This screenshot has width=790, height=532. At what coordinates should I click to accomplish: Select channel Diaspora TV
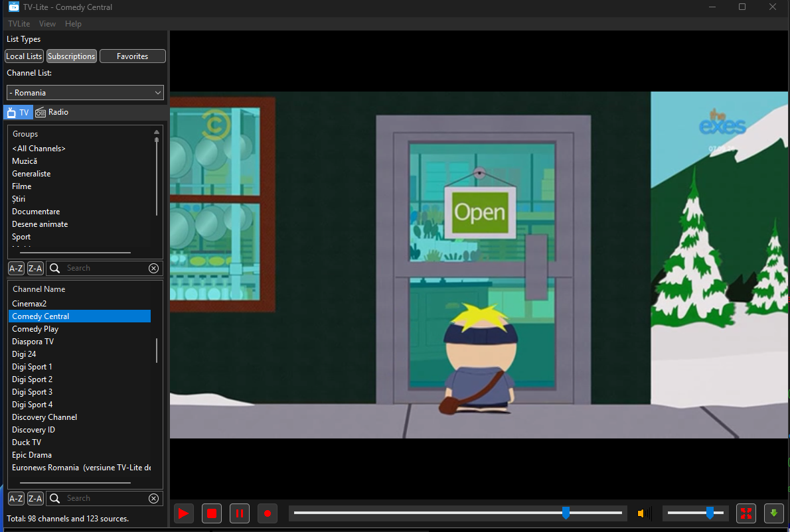coord(80,341)
